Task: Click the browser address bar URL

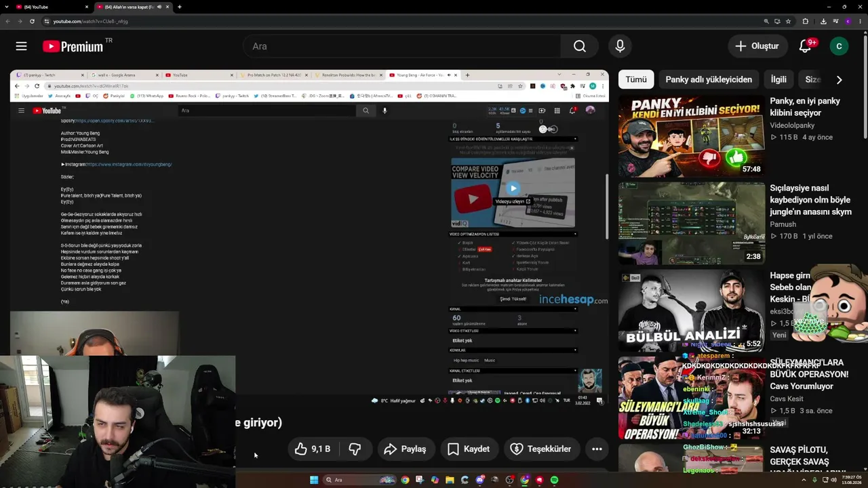Action: tap(91, 21)
